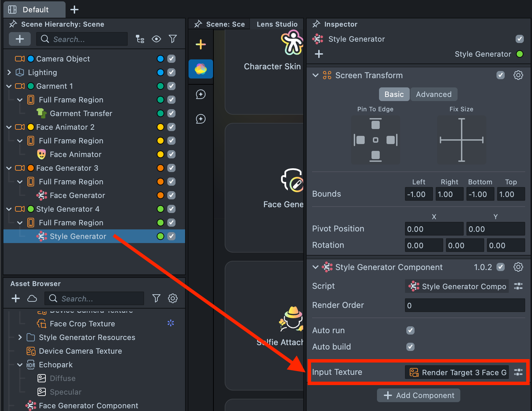Switch to the Advanced tab
532x411 pixels.
click(434, 94)
